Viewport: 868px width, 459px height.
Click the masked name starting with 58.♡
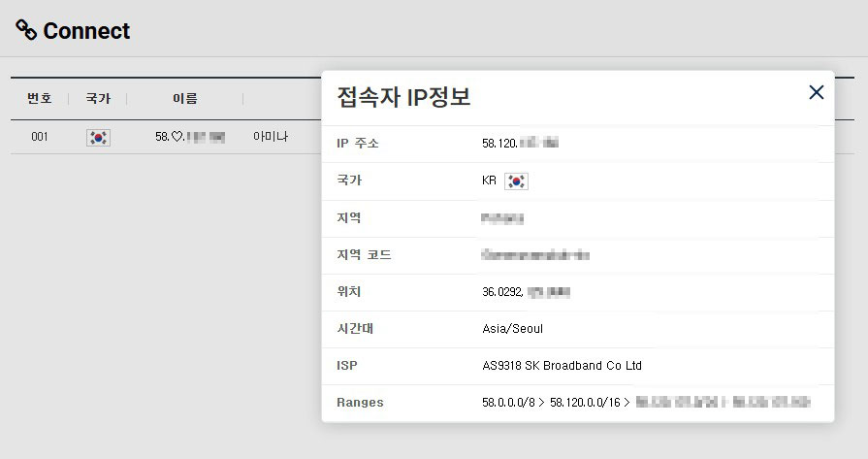point(189,138)
